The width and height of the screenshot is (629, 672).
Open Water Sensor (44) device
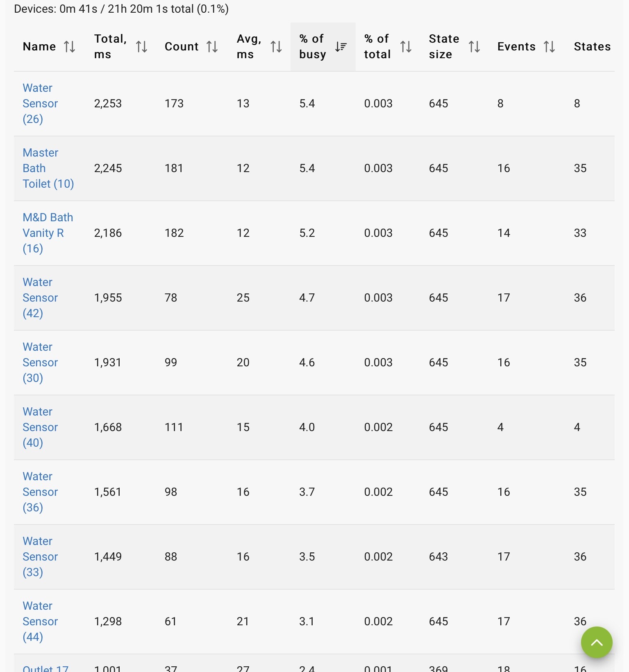click(40, 621)
